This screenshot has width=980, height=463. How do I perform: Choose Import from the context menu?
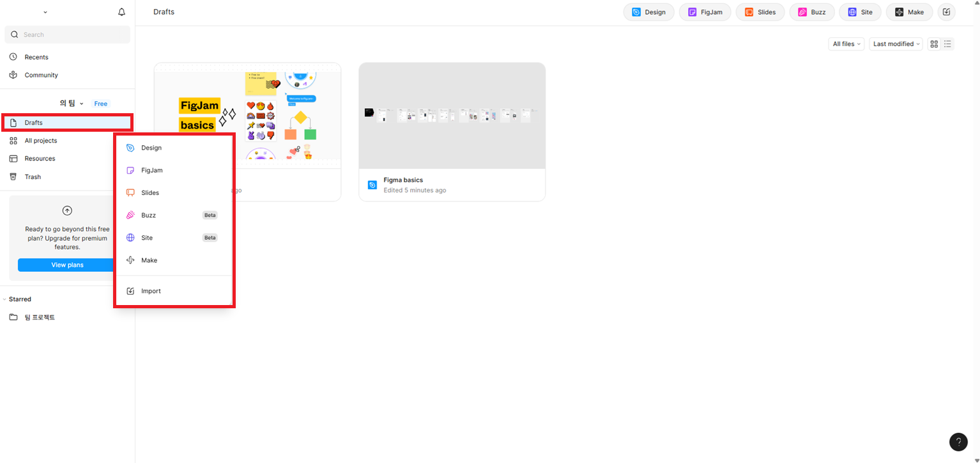pyautogui.click(x=173, y=291)
